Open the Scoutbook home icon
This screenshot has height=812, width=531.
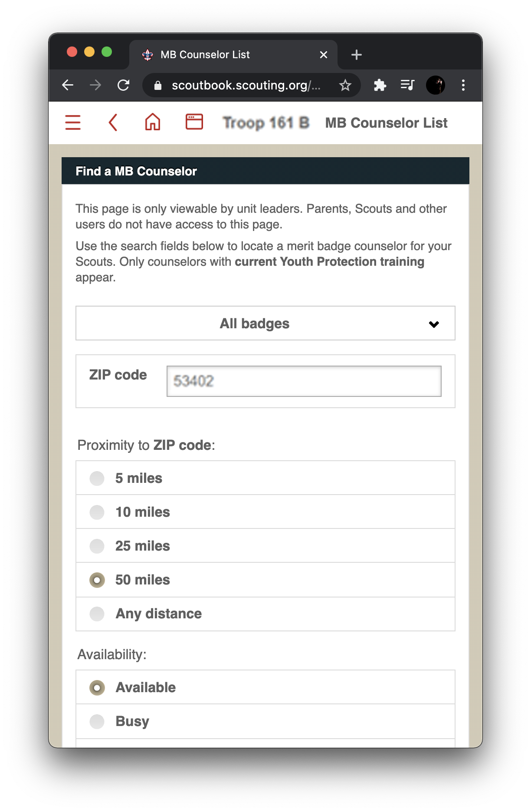[153, 122]
